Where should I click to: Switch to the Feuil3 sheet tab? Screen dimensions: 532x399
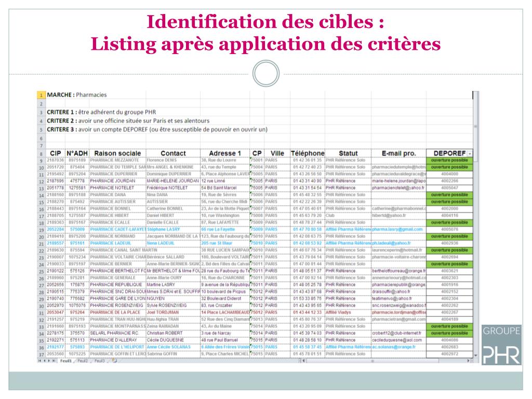[99, 361]
